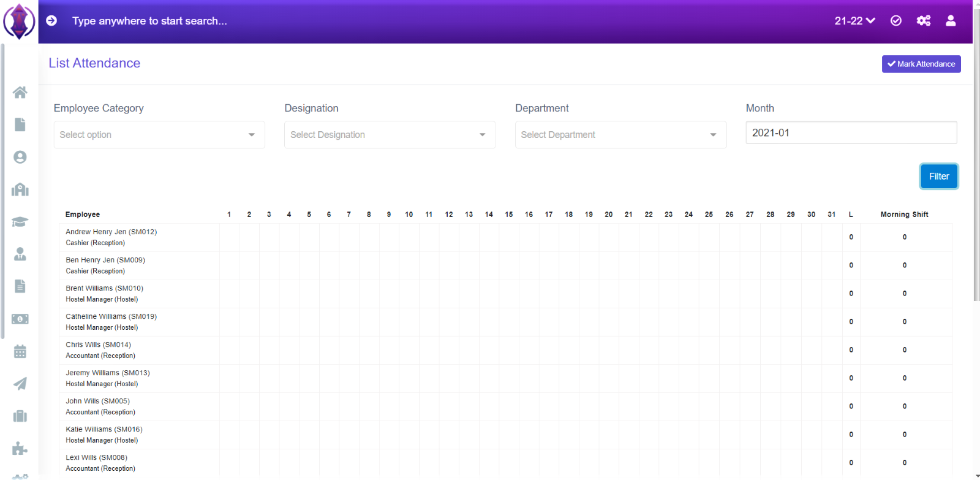Image resolution: width=980 pixels, height=480 pixels.
Task: Select employee Jeremy Williams (SM013)
Action: point(107,373)
